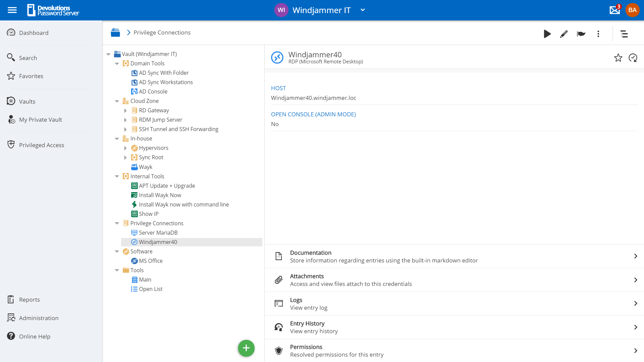Click the mail notifications icon
The image size is (644, 362).
pos(614,10)
